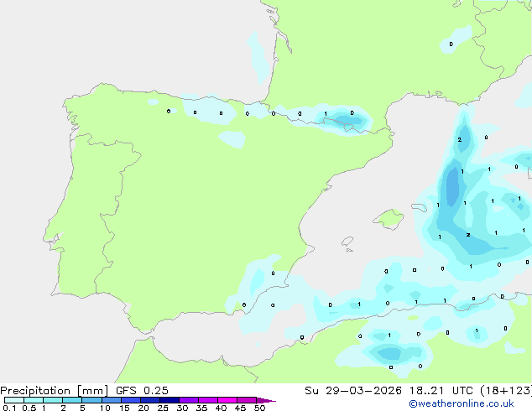
Task: Click the 45–50 mm legend swatch
Action: pyautogui.click(x=247, y=400)
